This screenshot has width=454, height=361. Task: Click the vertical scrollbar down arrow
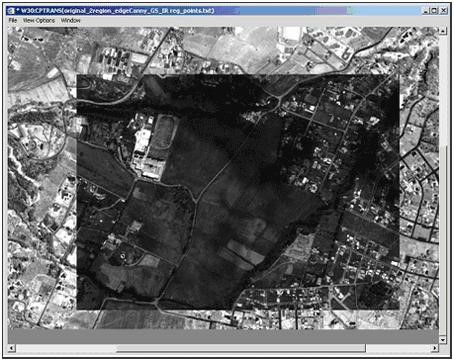pos(443,340)
